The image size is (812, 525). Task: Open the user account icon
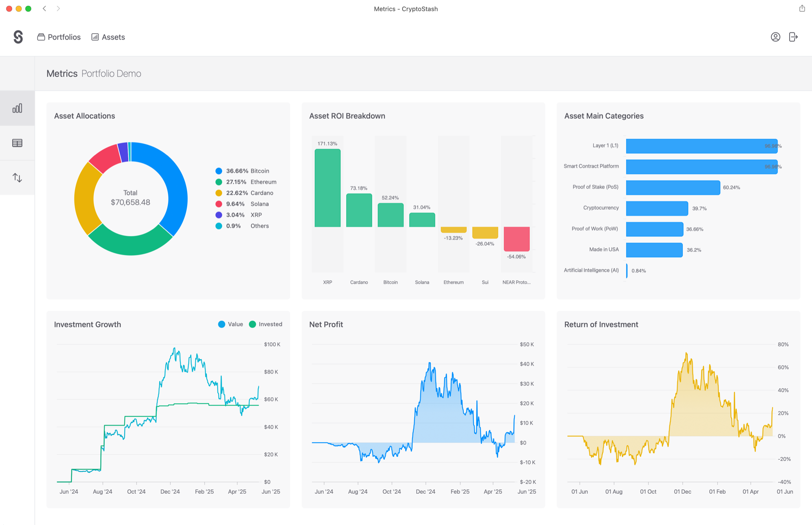click(775, 37)
